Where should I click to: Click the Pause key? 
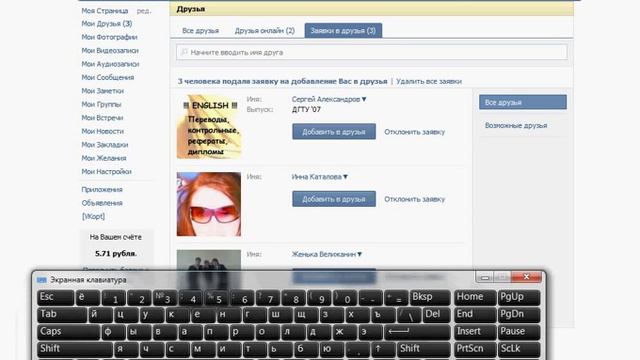tap(519, 332)
